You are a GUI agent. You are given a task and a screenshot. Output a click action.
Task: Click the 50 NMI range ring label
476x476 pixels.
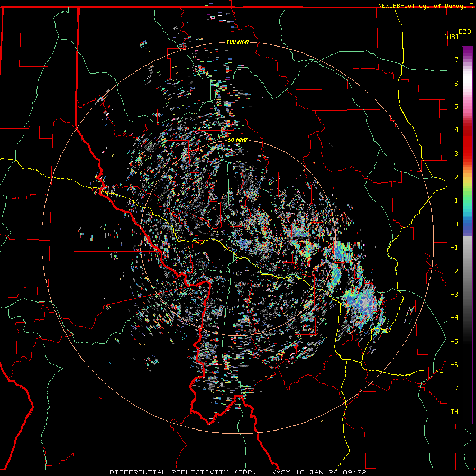(x=237, y=140)
